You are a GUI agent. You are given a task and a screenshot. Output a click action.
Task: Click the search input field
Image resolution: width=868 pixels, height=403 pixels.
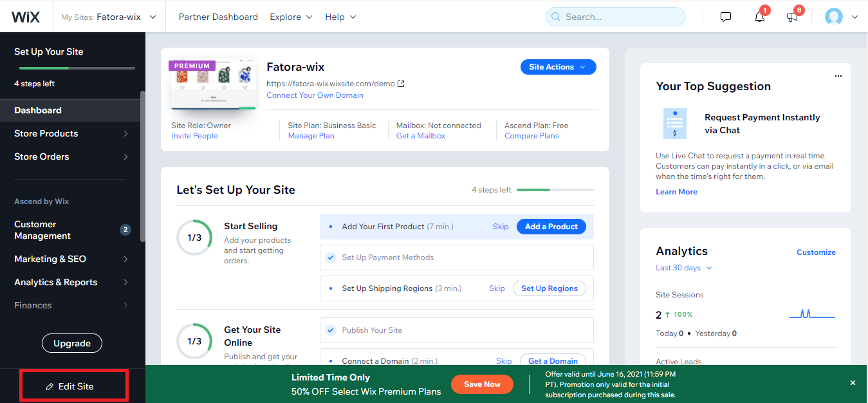[x=615, y=17]
